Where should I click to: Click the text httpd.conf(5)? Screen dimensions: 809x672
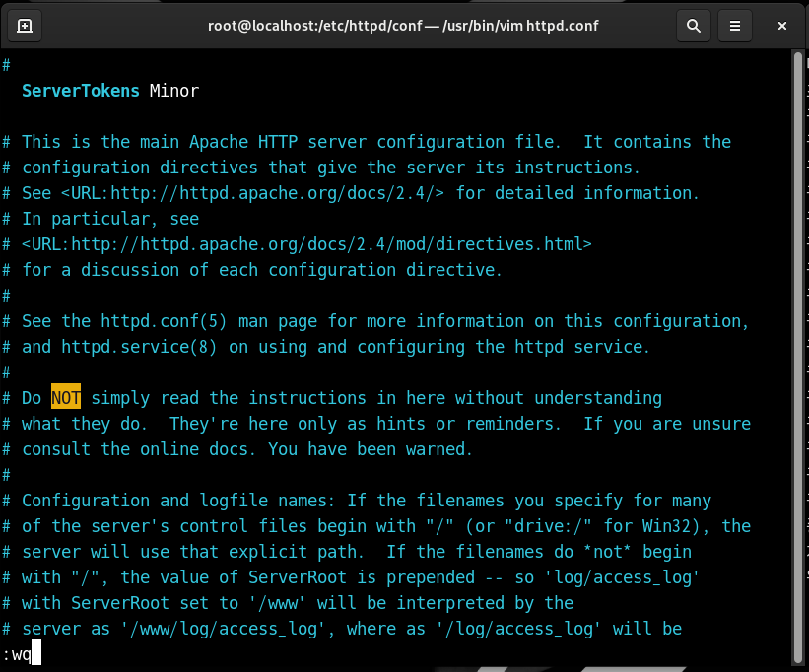(x=164, y=321)
